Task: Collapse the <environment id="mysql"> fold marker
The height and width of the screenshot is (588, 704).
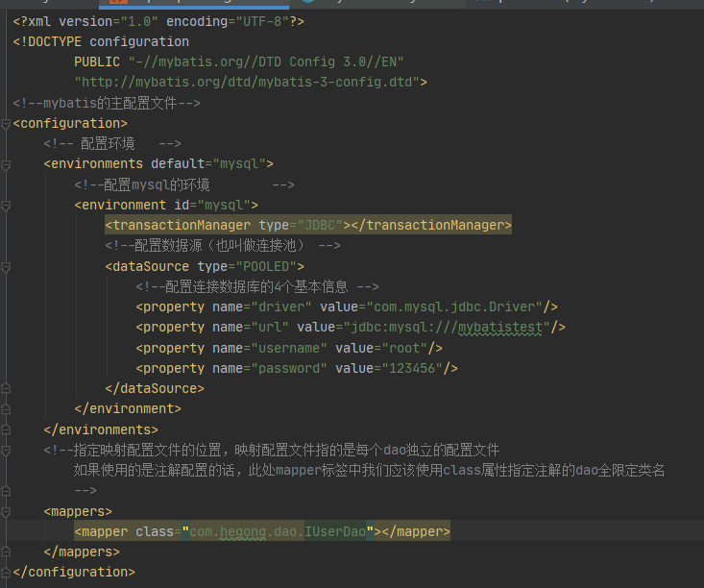Action: click(6, 206)
